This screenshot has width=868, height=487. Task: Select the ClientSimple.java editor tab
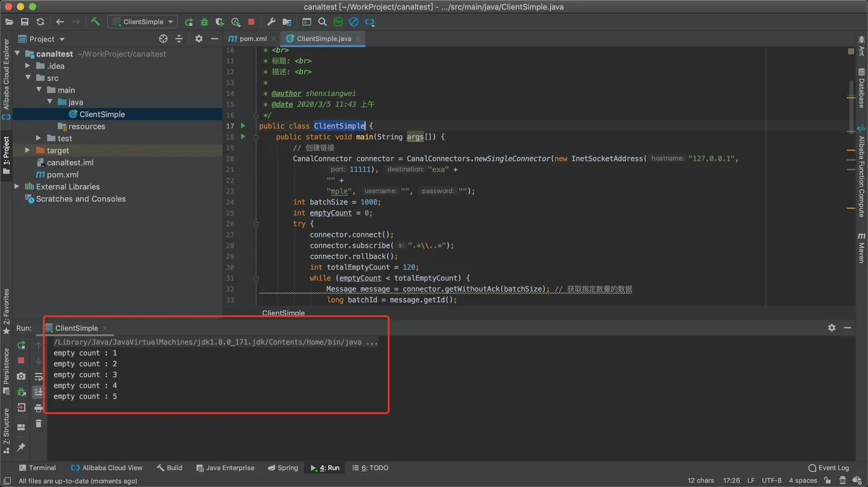point(324,38)
